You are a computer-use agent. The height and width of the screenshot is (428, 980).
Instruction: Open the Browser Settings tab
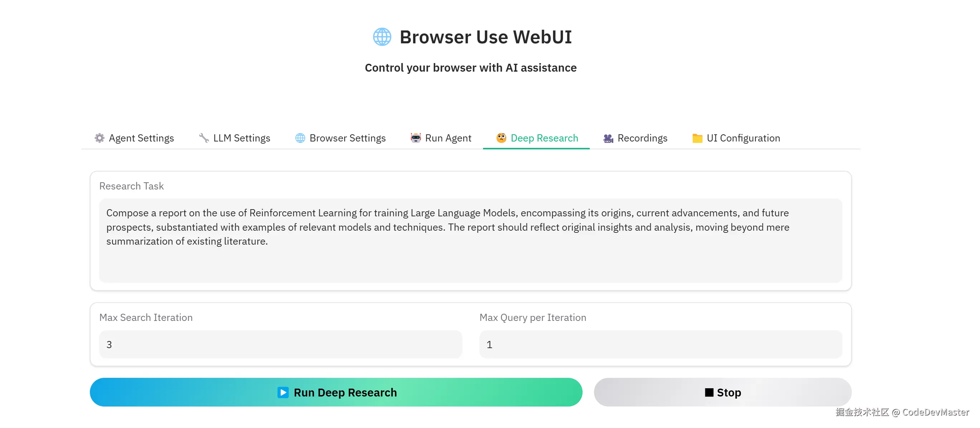coord(341,138)
